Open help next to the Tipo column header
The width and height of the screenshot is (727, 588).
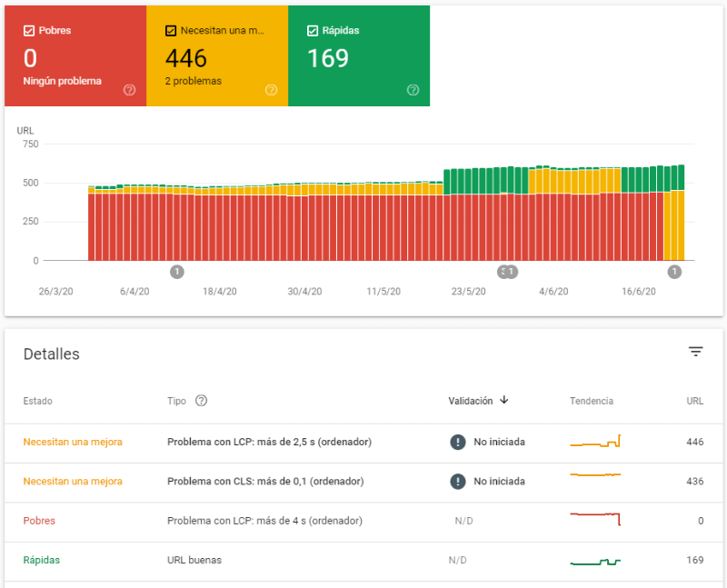coord(201,401)
